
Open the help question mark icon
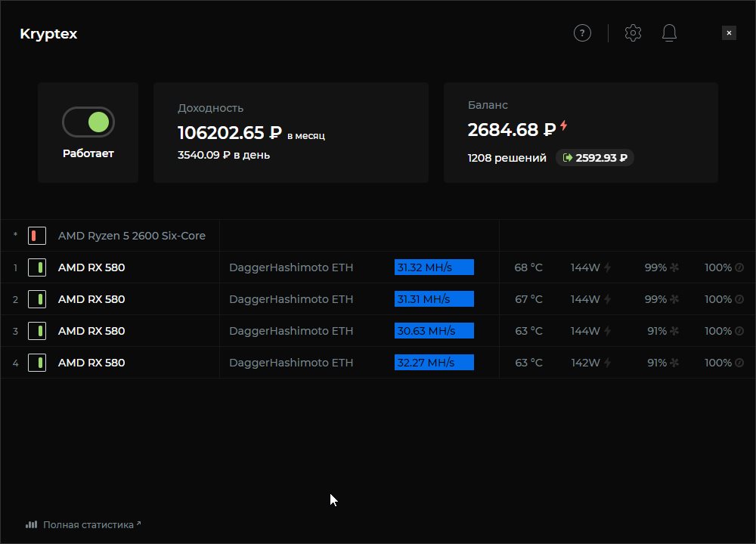(x=582, y=33)
